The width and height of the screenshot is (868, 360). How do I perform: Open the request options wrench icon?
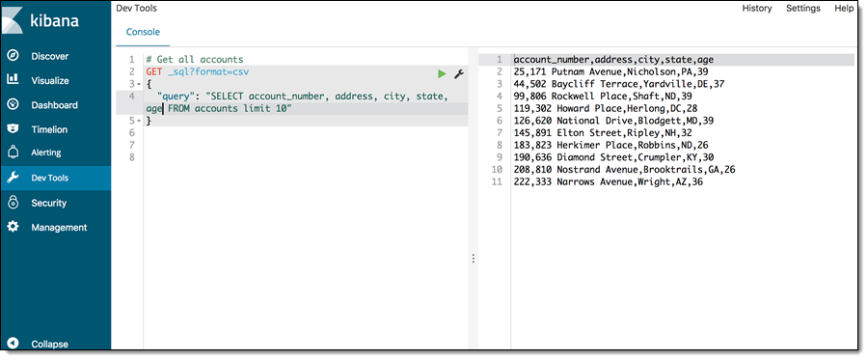(458, 73)
